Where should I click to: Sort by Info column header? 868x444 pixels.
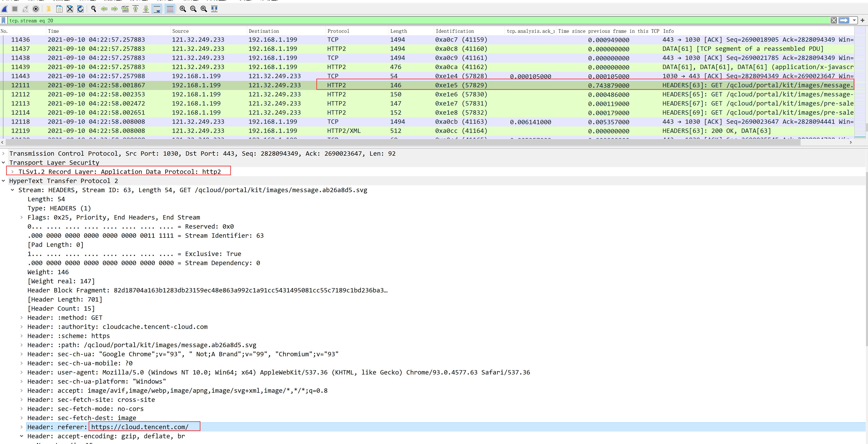[758, 31]
